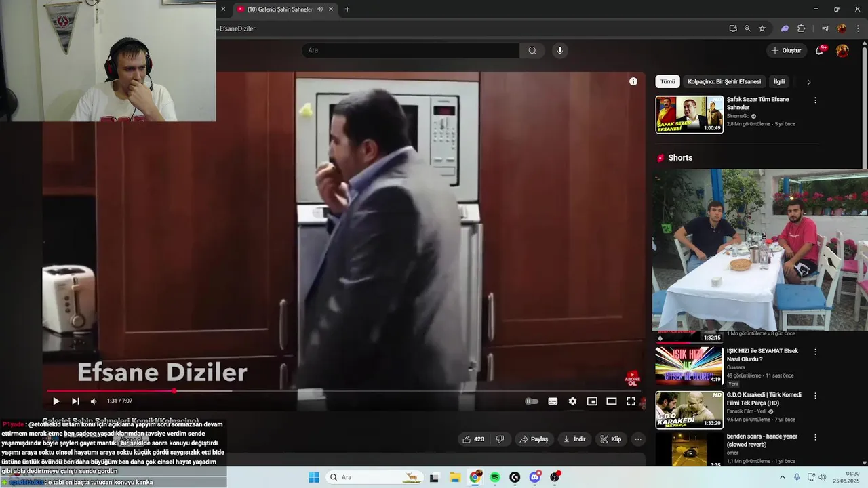Open options for benden sonra video

tap(815, 437)
